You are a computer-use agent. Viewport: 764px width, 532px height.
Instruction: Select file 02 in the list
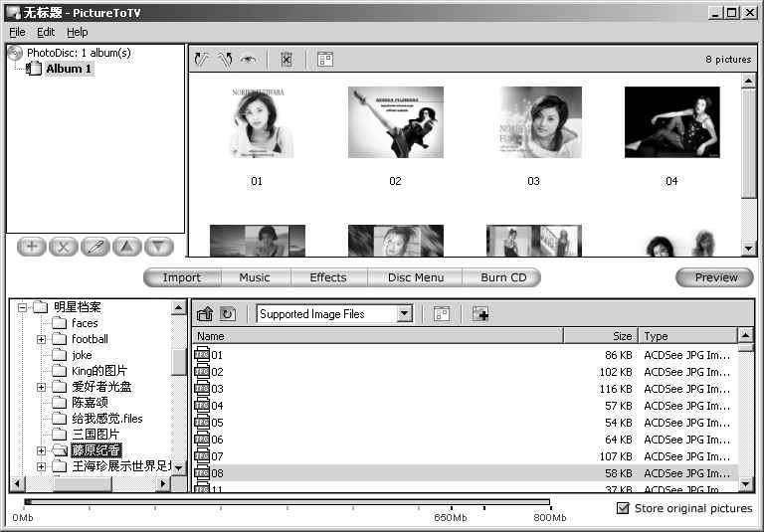466,372
